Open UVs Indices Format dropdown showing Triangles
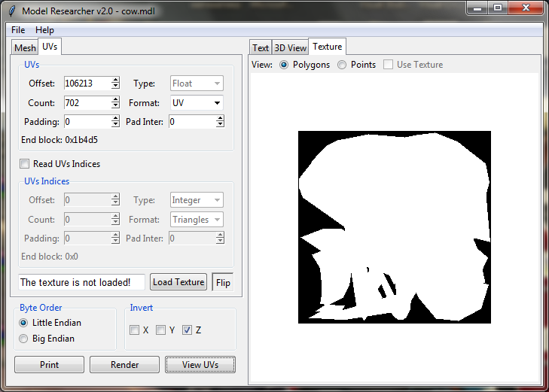549x392 pixels. [197, 220]
